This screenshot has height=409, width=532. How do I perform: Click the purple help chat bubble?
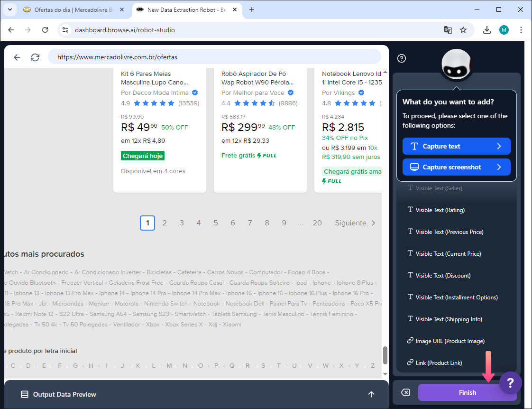[510, 382]
